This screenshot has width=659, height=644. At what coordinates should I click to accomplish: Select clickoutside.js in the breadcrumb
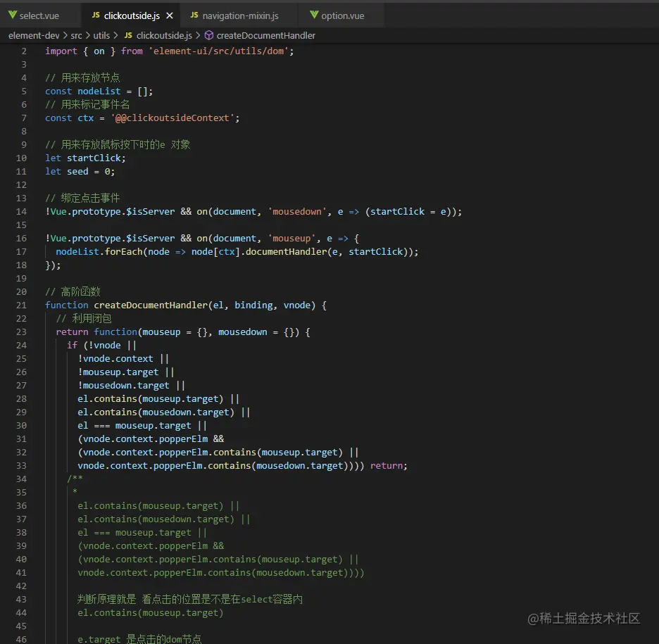(164, 36)
